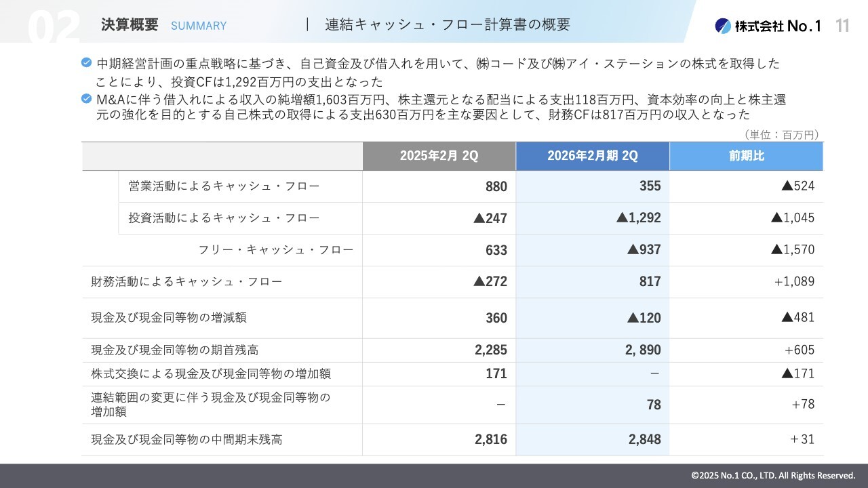Click the copyright notice in the footer
The width and height of the screenshot is (868, 488).
click(x=773, y=476)
